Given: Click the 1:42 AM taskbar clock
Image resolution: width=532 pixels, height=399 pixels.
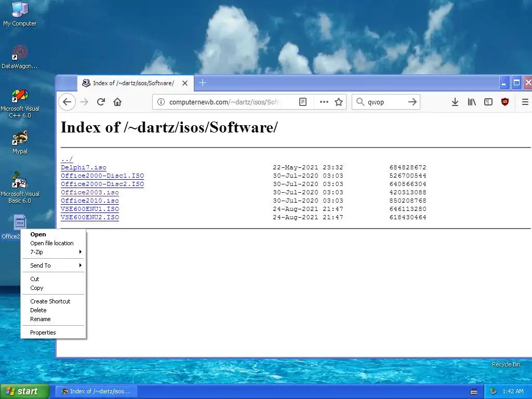Looking at the screenshot, I should click(x=513, y=391).
